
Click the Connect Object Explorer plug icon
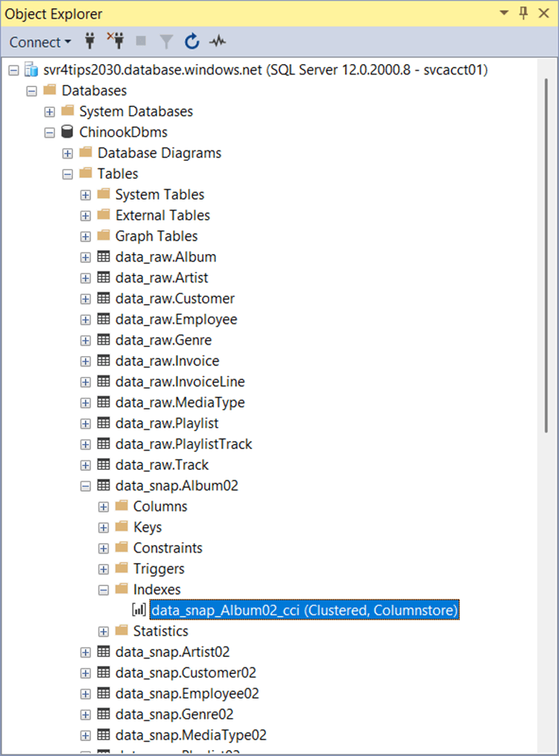pyautogui.click(x=91, y=42)
